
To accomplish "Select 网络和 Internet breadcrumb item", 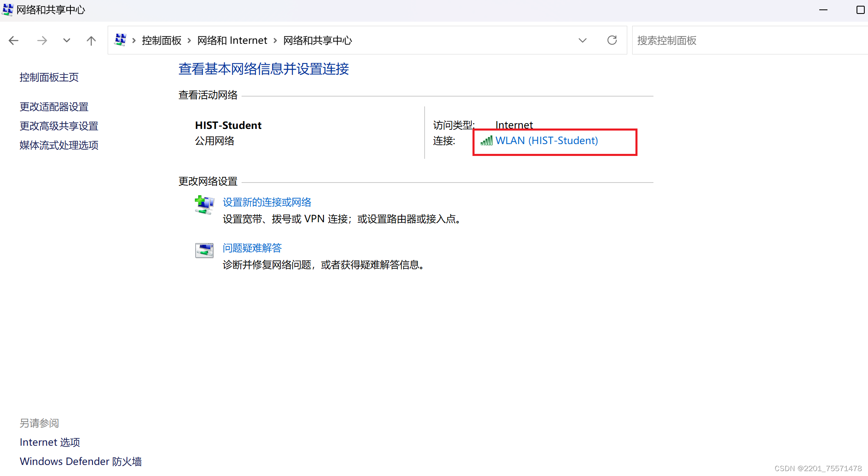I will (x=232, y=41).
